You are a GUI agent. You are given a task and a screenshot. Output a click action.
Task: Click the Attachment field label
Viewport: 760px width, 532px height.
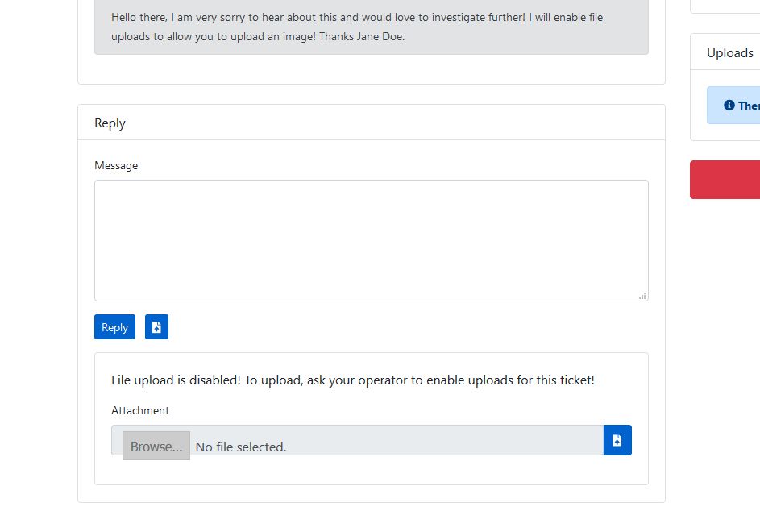[x=140, y=410]
